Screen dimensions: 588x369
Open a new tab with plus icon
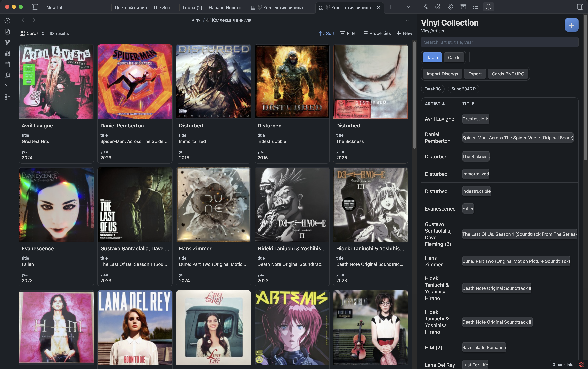(390, 7)
